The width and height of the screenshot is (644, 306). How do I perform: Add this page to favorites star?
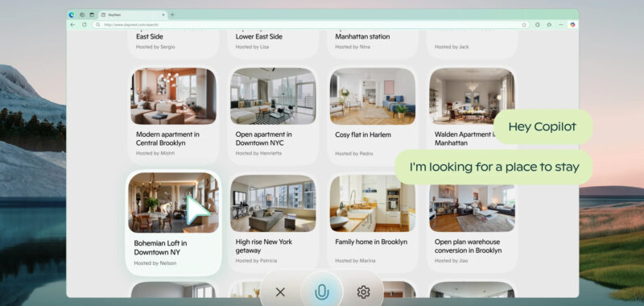524,25
